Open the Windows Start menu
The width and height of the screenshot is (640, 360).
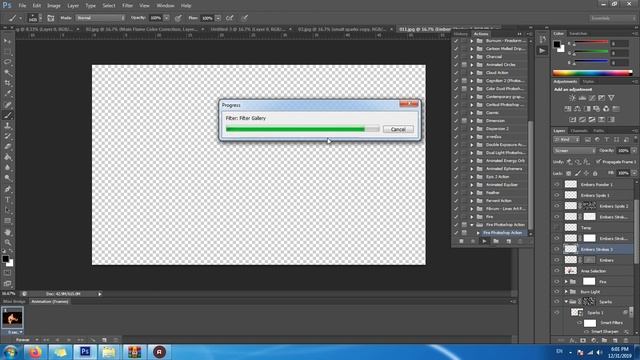[10, 352]
